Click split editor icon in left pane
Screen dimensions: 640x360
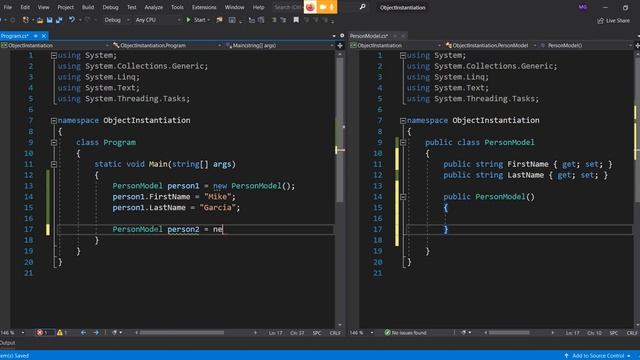point(340,46)
